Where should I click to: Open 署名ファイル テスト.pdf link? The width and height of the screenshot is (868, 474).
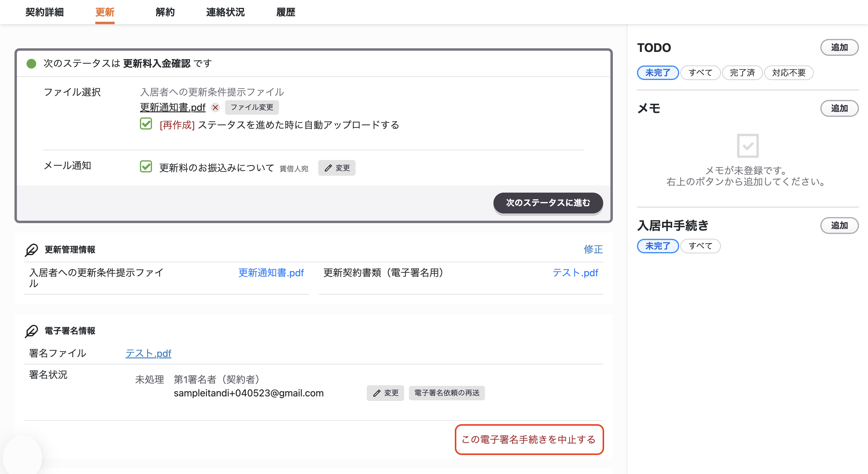tap(148, 353)
